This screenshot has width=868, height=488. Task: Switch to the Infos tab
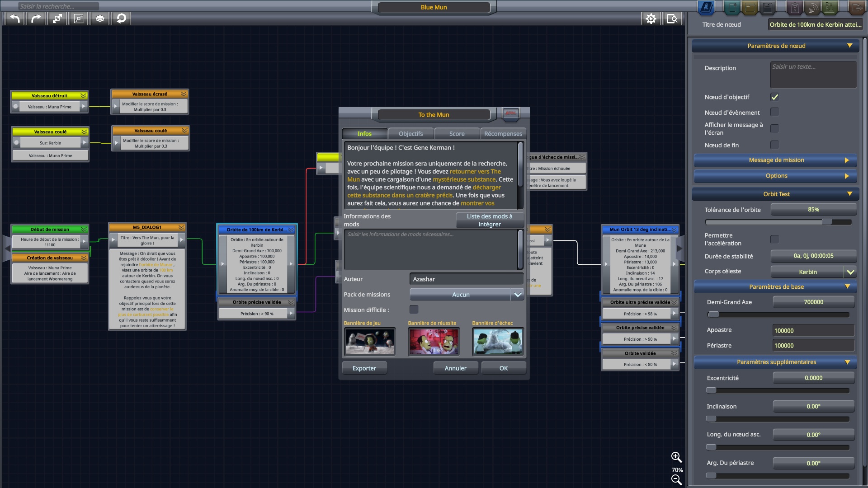tap(364, 134)
